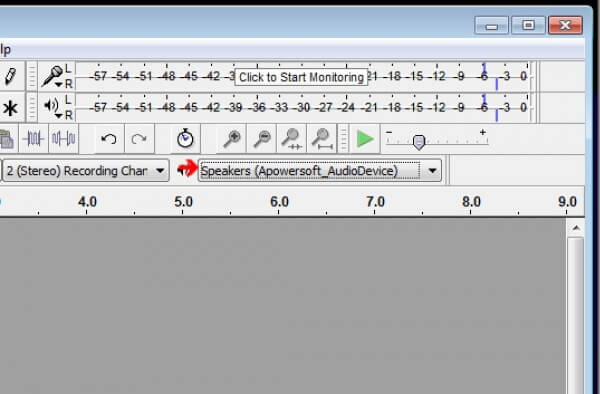Click the vertical scrollbar up arrow
Viewport: 600px width, 394px height.
[x=576, y=228]
